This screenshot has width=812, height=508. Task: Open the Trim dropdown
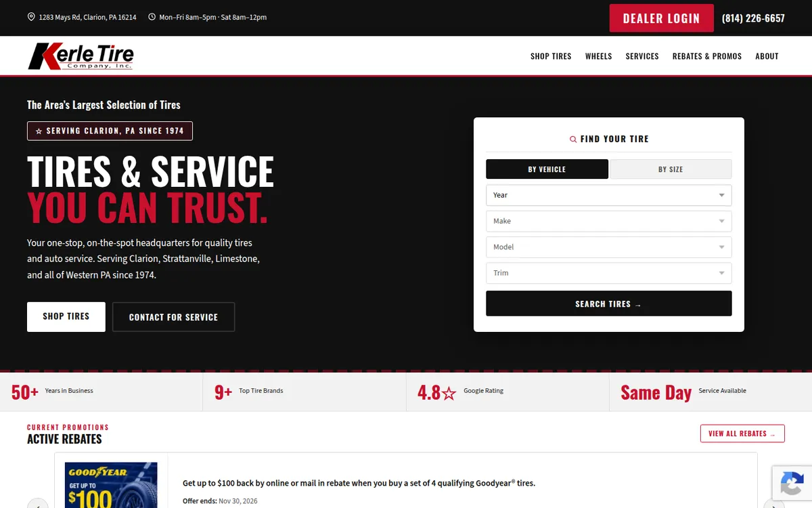608,273
